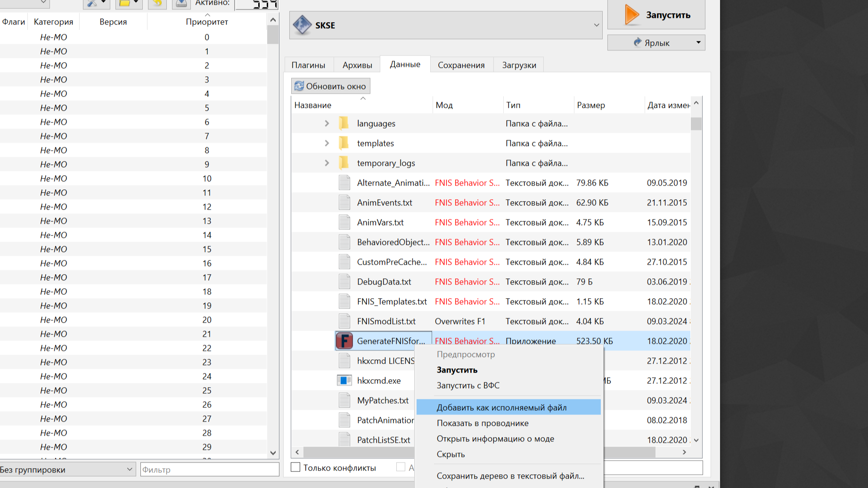Click the SKSE executable icon
Viewport: 868px width, 488px height.
click(x=302, y=25)
